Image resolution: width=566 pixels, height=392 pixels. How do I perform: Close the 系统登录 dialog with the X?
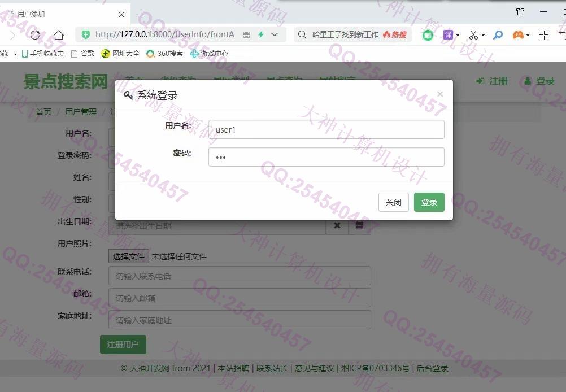tap(440, 94)
